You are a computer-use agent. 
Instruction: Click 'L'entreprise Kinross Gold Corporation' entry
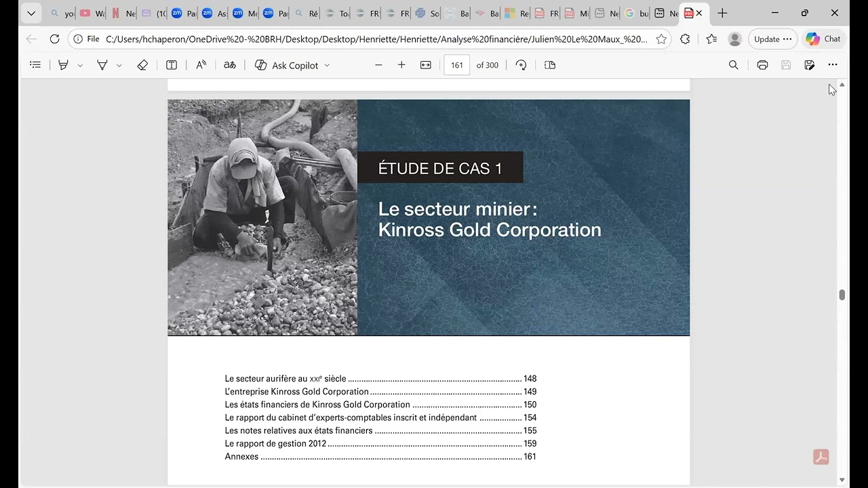pyautogui.click(x=380, y=392)
